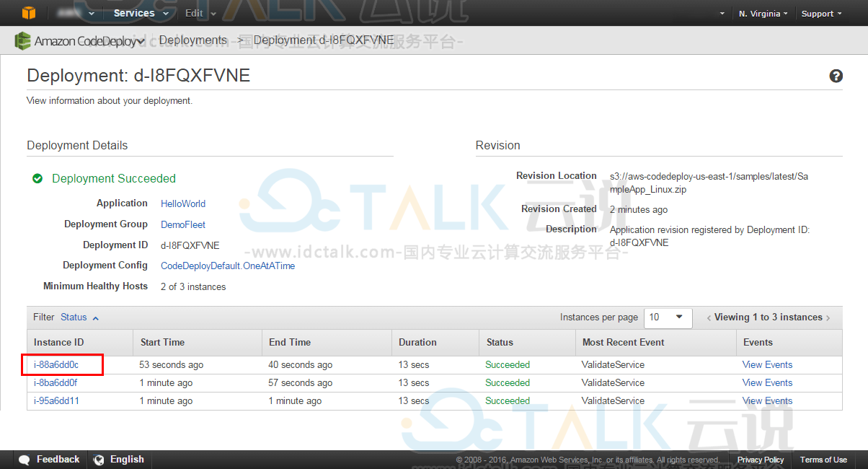Viewport: 868px width, 469px height.
Task: Click the '57 seconds ago' end time
Action: tap(301, 383)
